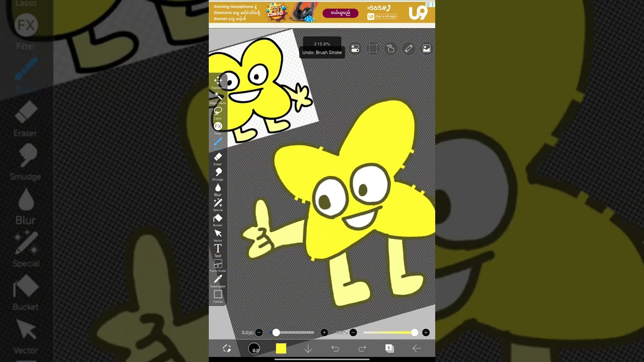Increase brush thickness with plus button
The height and width of the screenshot is (362, 644).
click(324, 332)
